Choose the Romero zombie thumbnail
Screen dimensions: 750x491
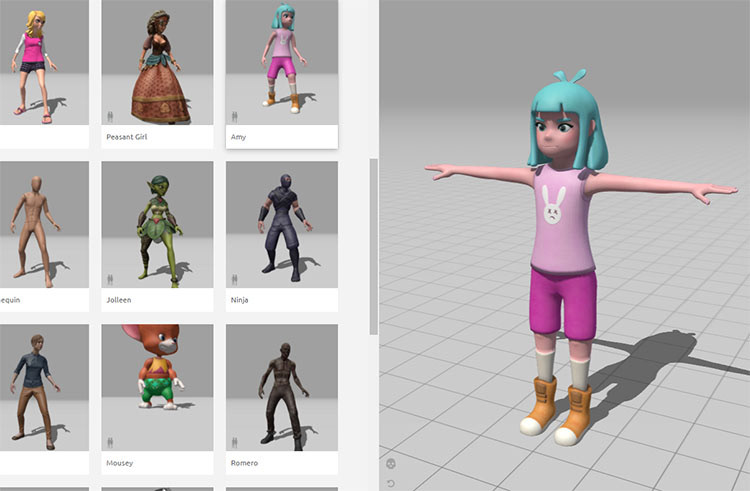[282, 388]
